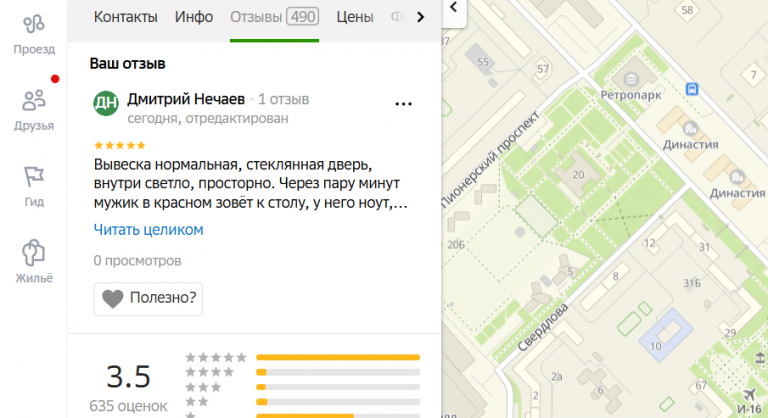This screenshot has height=418, width=768.
Task: Open the Проезд route sidebar icon
Action: (x=34, y=35)
